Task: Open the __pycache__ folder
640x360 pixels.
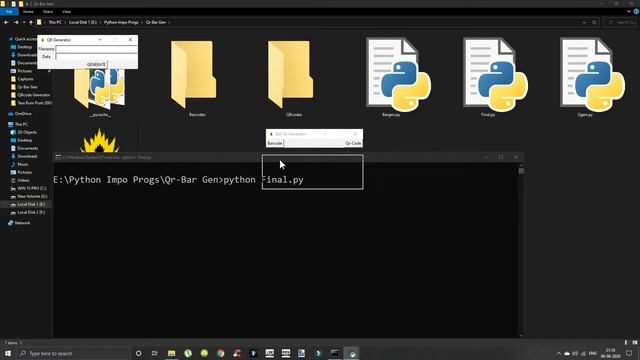Action: tap(100, 92)
